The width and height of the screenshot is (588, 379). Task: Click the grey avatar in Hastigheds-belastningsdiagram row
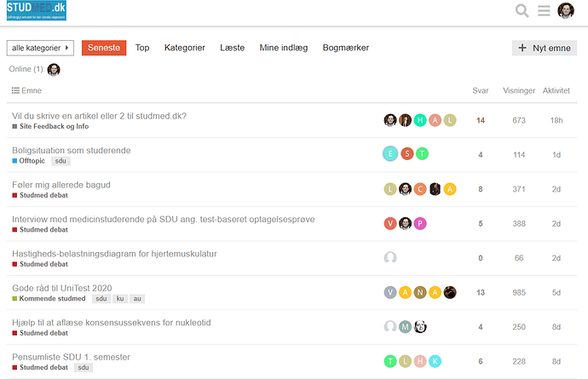point(390,258)
